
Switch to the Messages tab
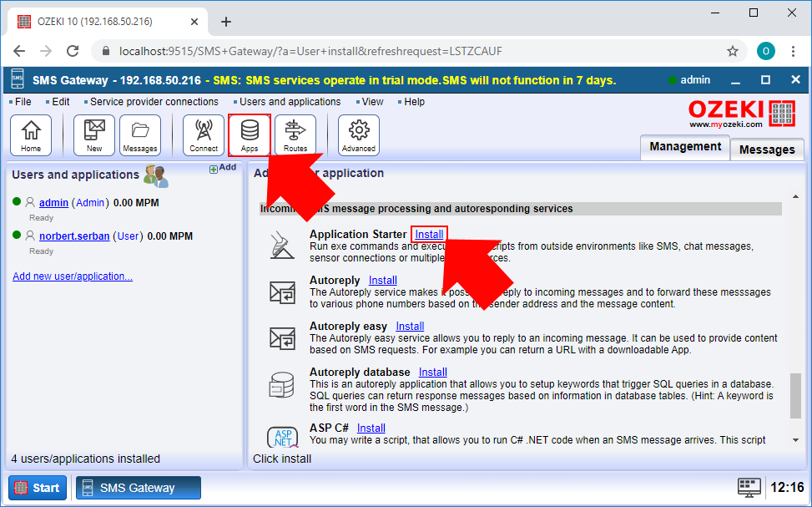(767, 150)
